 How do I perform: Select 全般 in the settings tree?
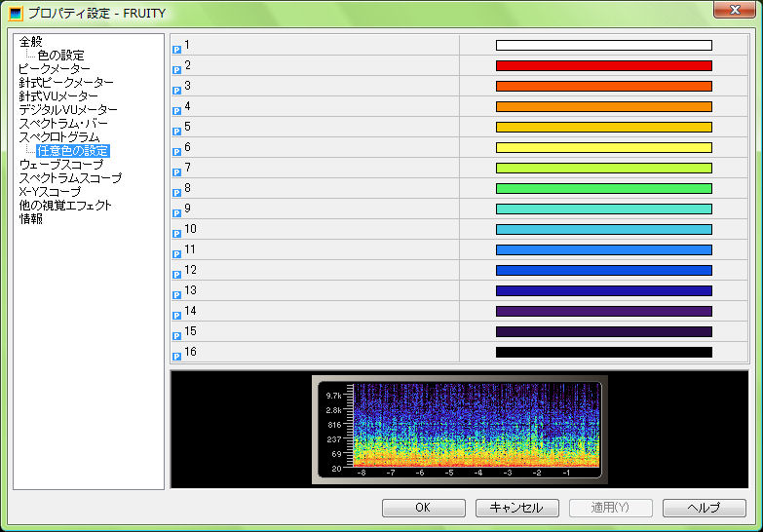click(x=30, y=41)
